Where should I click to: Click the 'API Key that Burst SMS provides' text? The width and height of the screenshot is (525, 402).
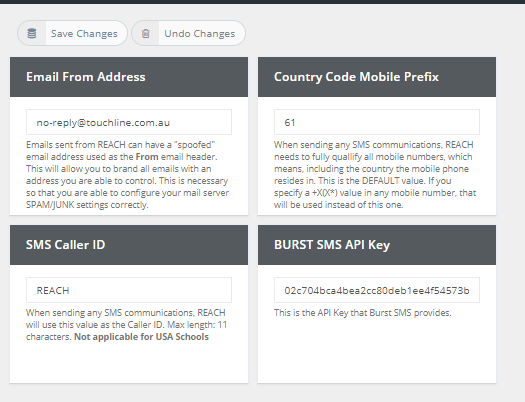click(x=363, y=313)
